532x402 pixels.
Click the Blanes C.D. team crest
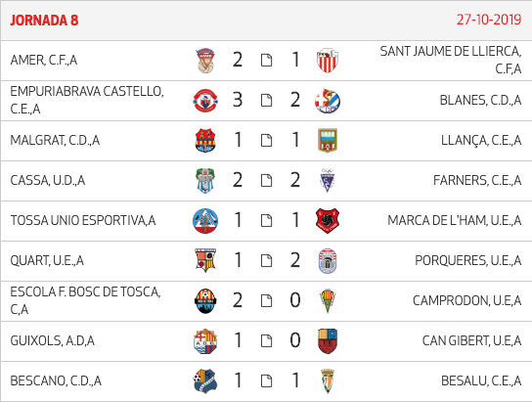(x=328, y=101)
